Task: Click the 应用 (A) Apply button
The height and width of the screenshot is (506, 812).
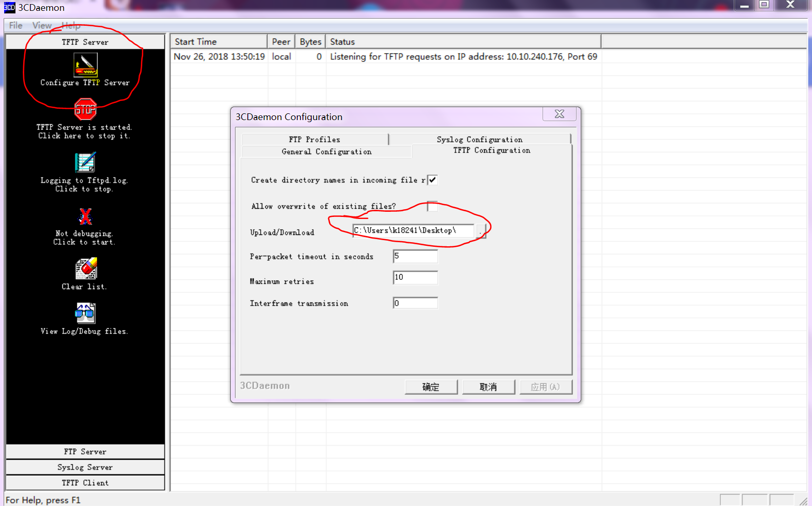Action: 546,387
